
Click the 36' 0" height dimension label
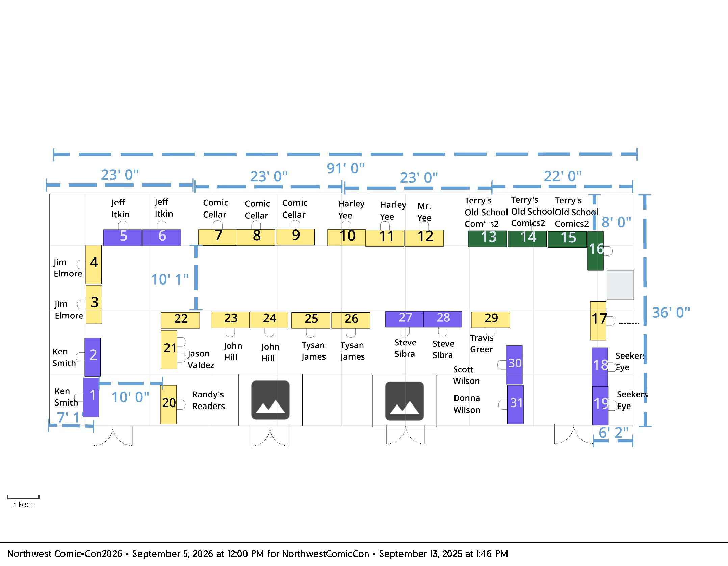(671, 313)
